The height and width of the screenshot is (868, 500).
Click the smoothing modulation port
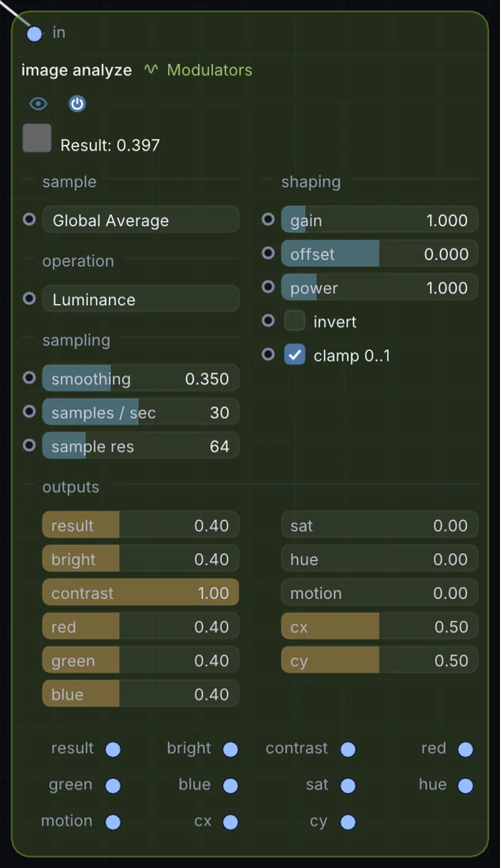tap(29, 377)
